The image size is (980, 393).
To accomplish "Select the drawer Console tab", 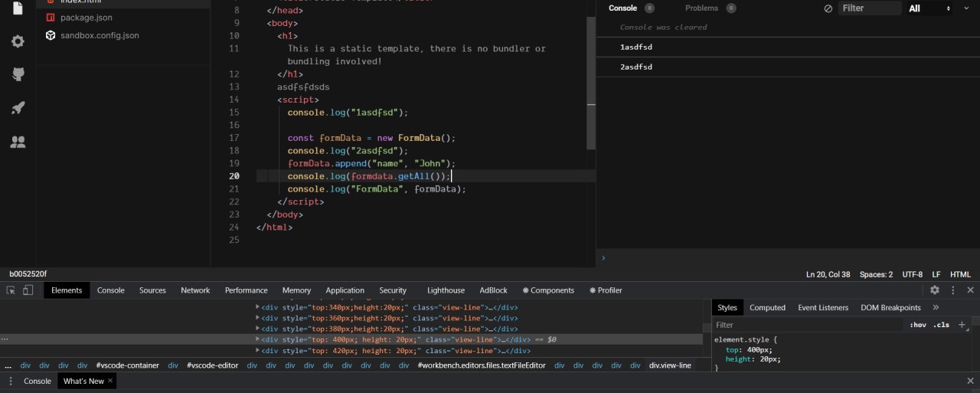I will pyautogui.click(x=38, y=381).
